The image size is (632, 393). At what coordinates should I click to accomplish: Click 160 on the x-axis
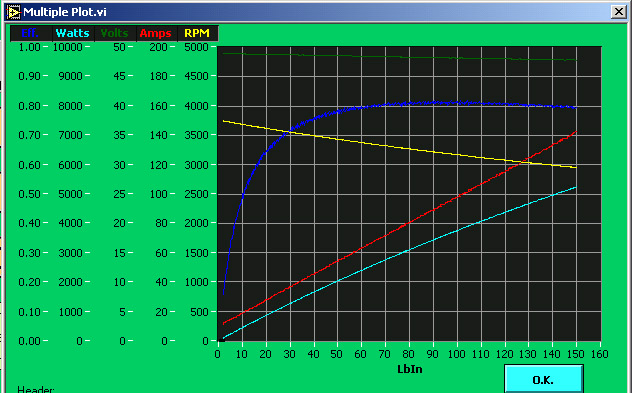point(600,354)
